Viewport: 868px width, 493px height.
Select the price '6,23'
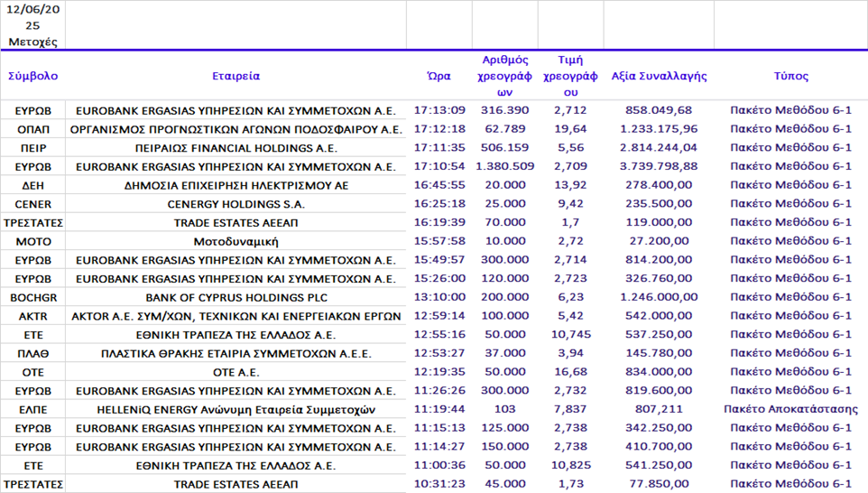coord(570,297)
